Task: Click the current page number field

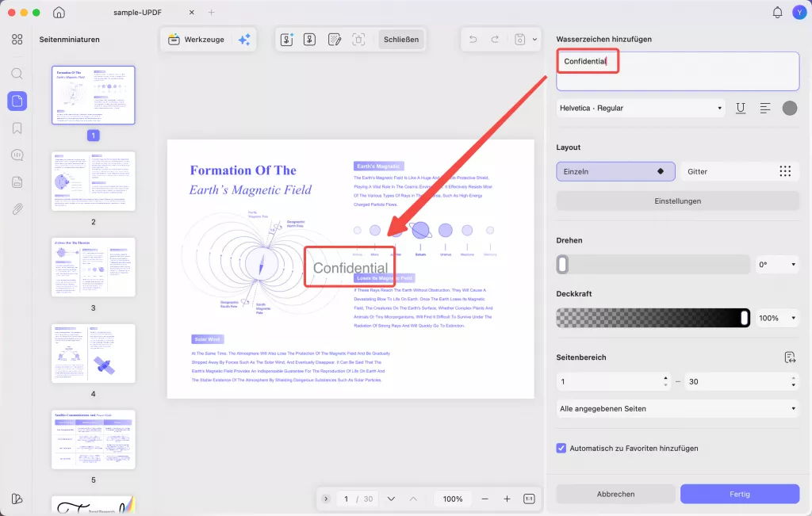Action: pyautogui.click(x=346, y=499)
